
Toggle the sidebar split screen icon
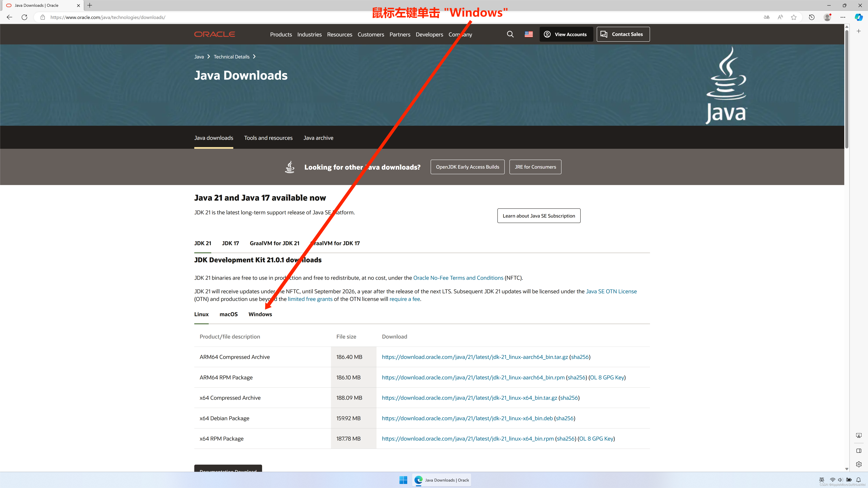point(859,451)
